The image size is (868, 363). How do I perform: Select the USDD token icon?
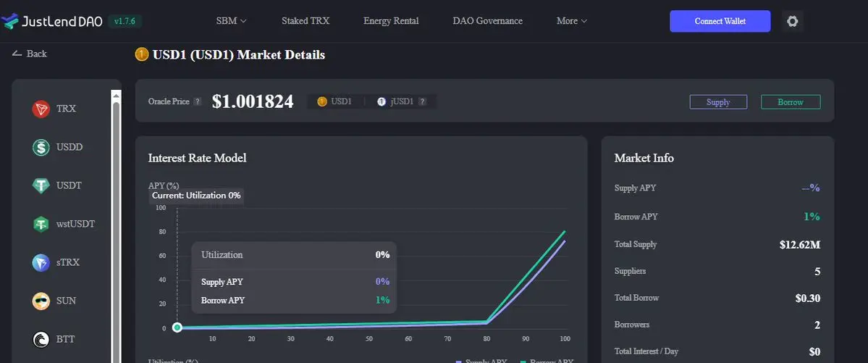[41, 147]
